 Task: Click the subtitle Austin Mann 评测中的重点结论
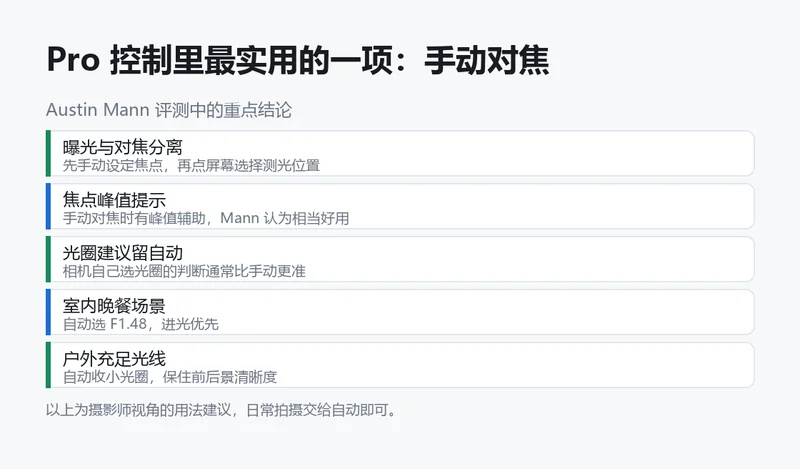169,110
